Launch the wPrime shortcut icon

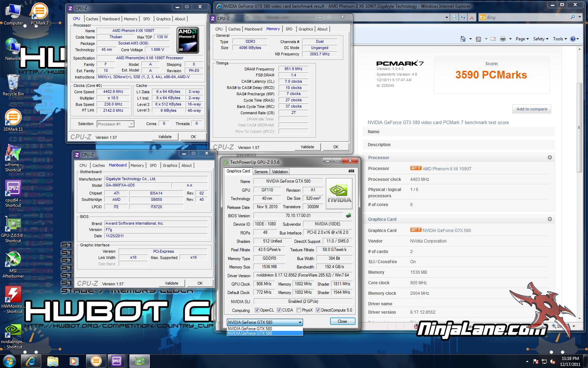point(13,158)
